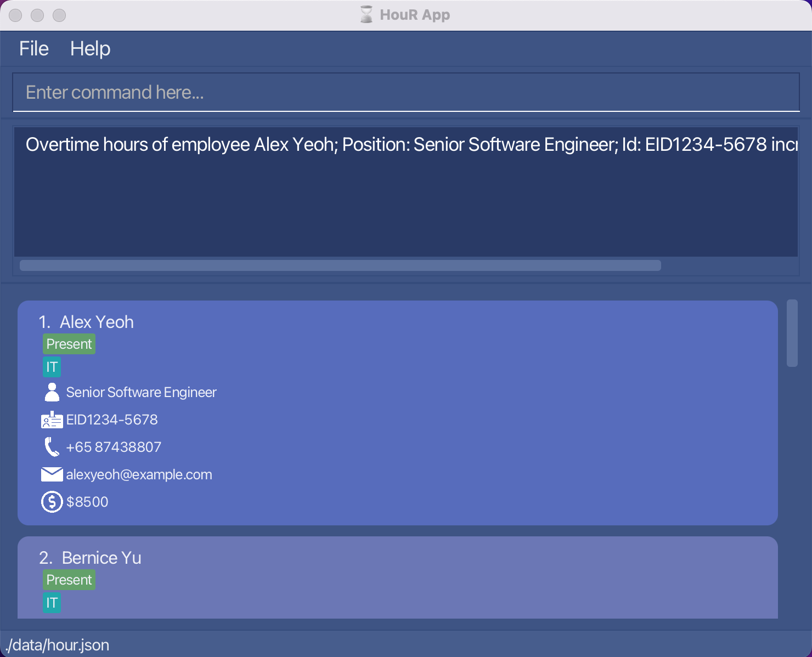Image resolution: width=812 pixels, height=657 pixels.
Task: Click Alex Yeoh's IT department tag
Action: click(x=52, y=367)
